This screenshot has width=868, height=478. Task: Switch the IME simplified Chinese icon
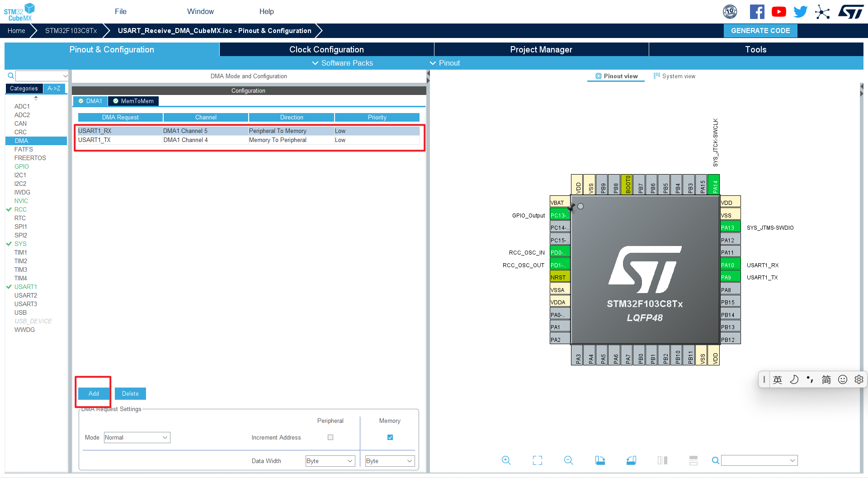pos(826,379)
